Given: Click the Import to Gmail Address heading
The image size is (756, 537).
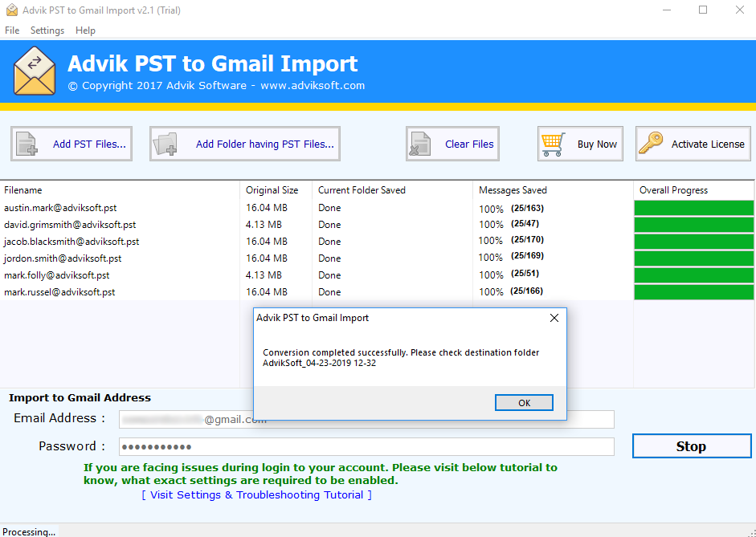Looking at the screenshot, I should pos(80,398).
